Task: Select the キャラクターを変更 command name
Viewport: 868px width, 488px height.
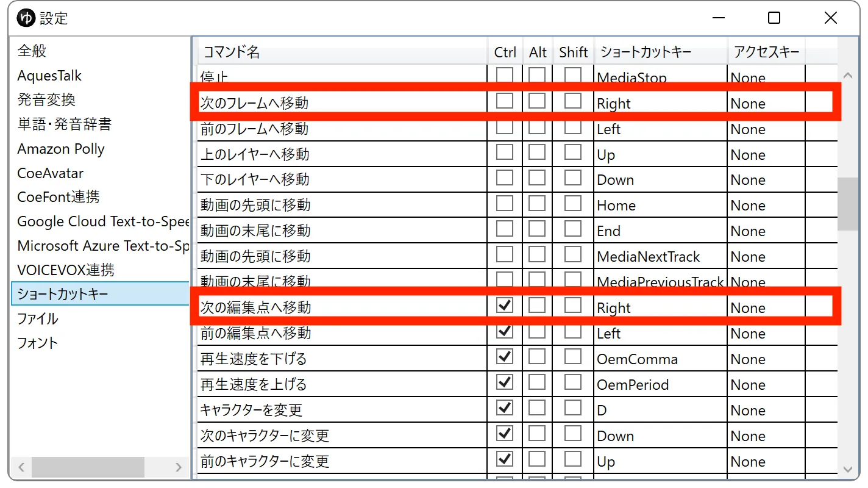Action: coord(252,411)
